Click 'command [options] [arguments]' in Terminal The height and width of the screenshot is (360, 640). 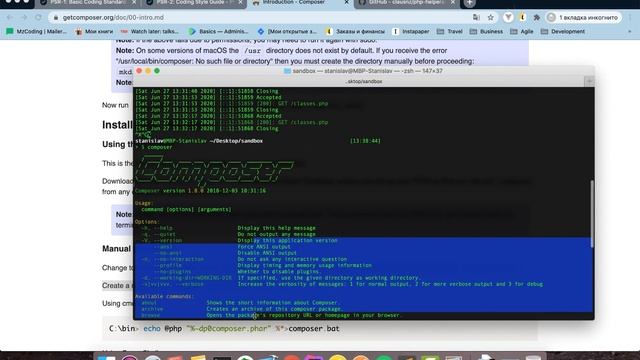point(186,209)
